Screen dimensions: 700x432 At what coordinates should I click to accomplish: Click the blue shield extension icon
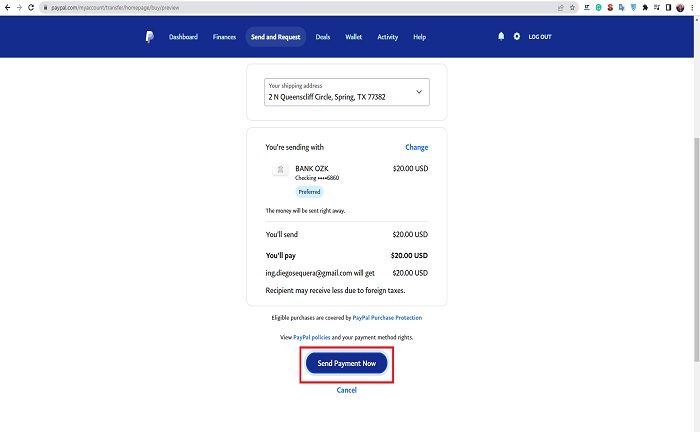(x=633, y=7)
